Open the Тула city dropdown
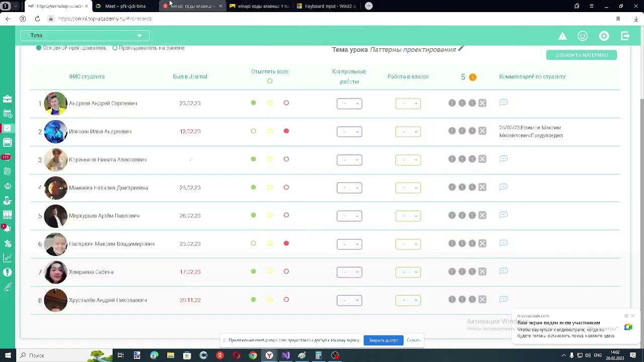Screen dimensions: 644x362 coord(85,35)
